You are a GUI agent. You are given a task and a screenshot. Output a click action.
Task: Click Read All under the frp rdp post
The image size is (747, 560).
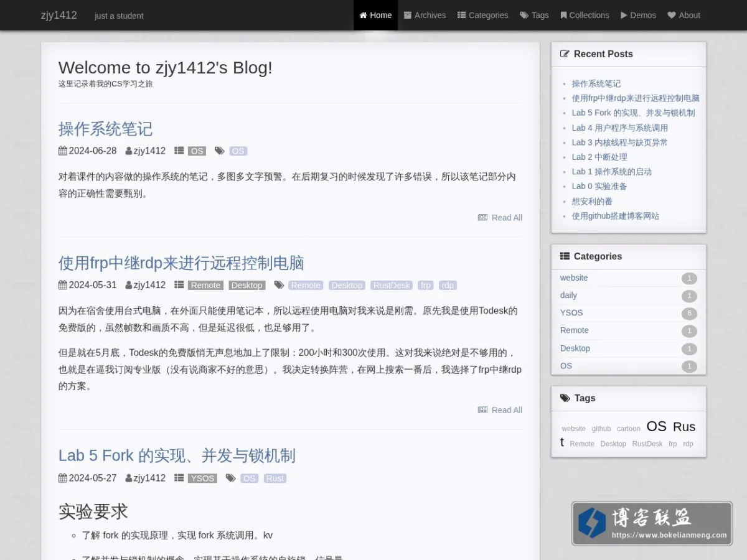(500, 410)
